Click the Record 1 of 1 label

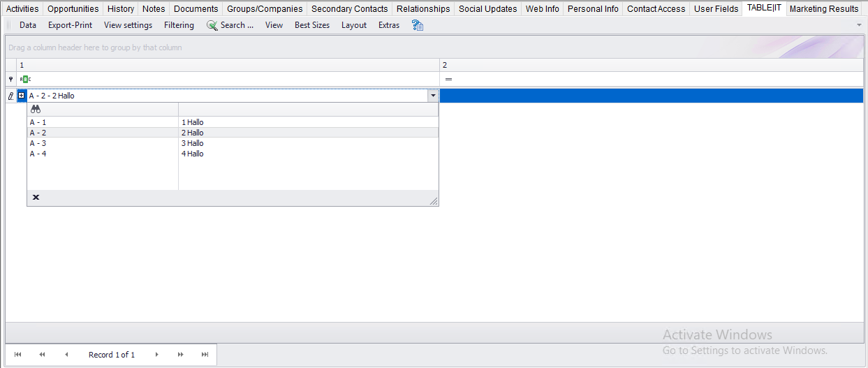(112, 355)
